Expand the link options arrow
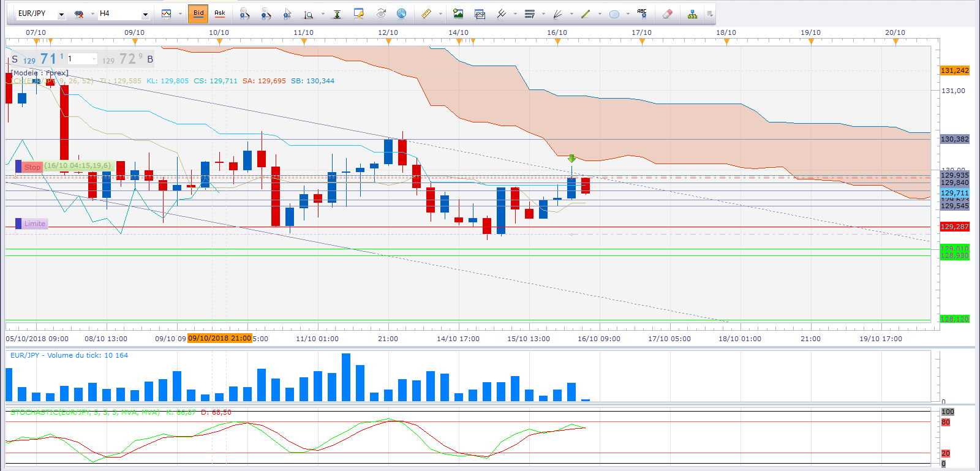The width and height of the screenshot is (980, 471). tap(92, 13)
